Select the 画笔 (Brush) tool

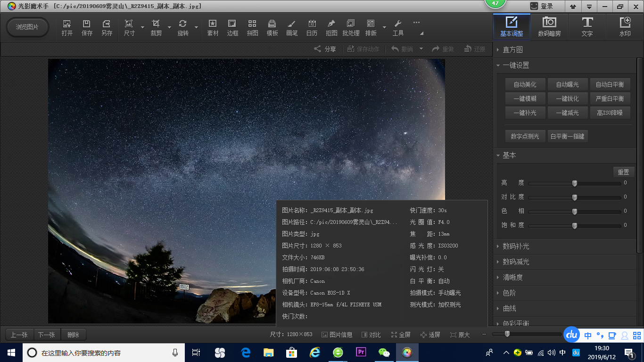pos(292,28)
